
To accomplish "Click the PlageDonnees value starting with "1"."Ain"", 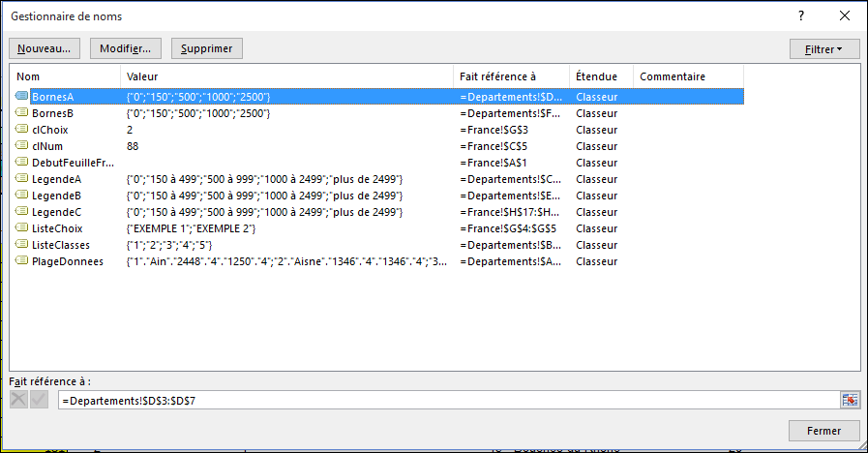I will click(286, 261).
